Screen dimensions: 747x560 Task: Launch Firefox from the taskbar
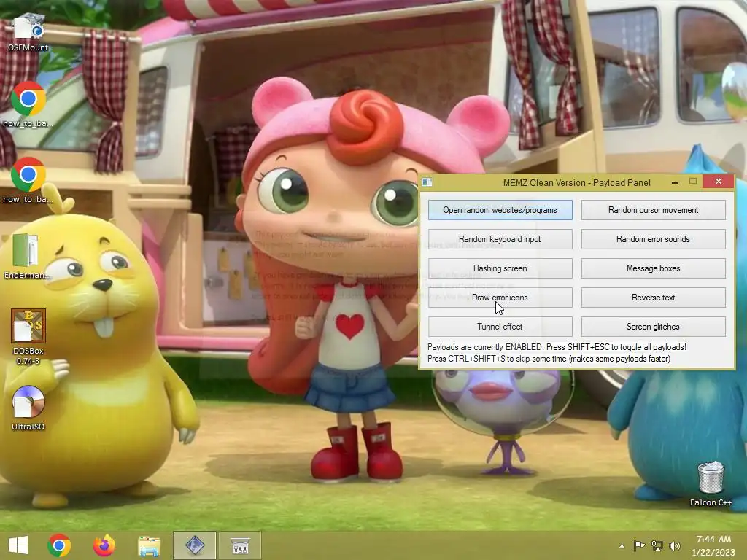coord(104,545)
